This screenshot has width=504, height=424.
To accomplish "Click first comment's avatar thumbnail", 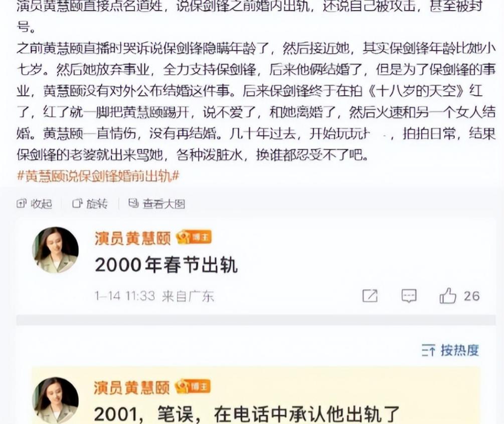I will (56, 250).
